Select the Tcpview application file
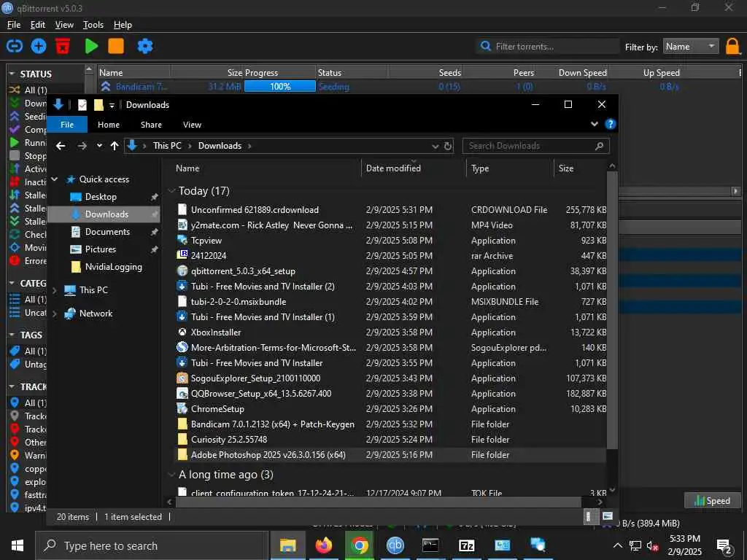This screenshot has height=560, width=747. (206, 241)
